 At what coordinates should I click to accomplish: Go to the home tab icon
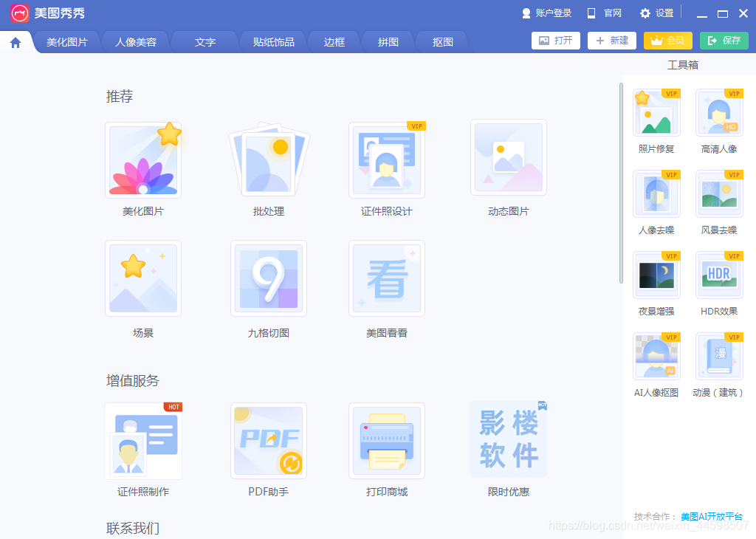pyautogui.click(x=16, y=42)
